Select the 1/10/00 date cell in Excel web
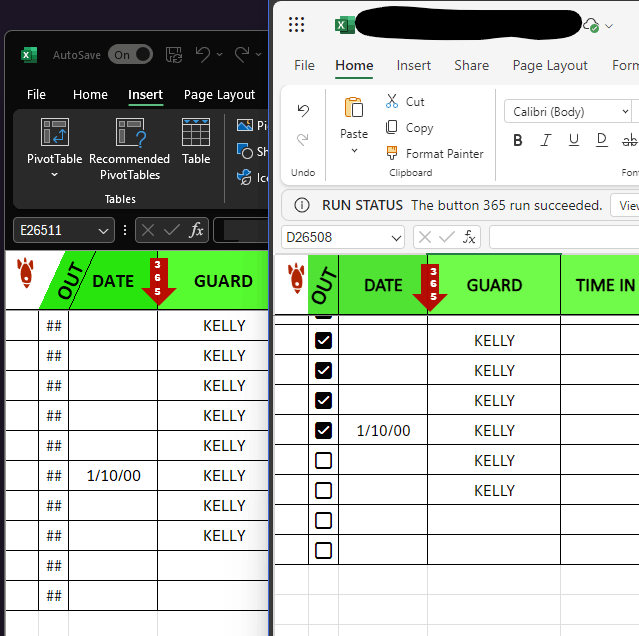Viewport: 639px width, 636px height. click(383, 430)
